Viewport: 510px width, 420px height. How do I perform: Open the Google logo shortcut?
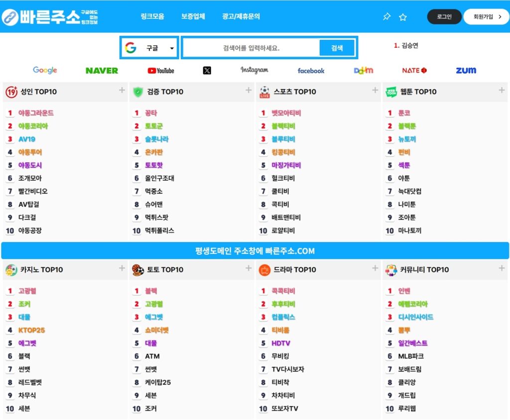click(x=45, y=70)
